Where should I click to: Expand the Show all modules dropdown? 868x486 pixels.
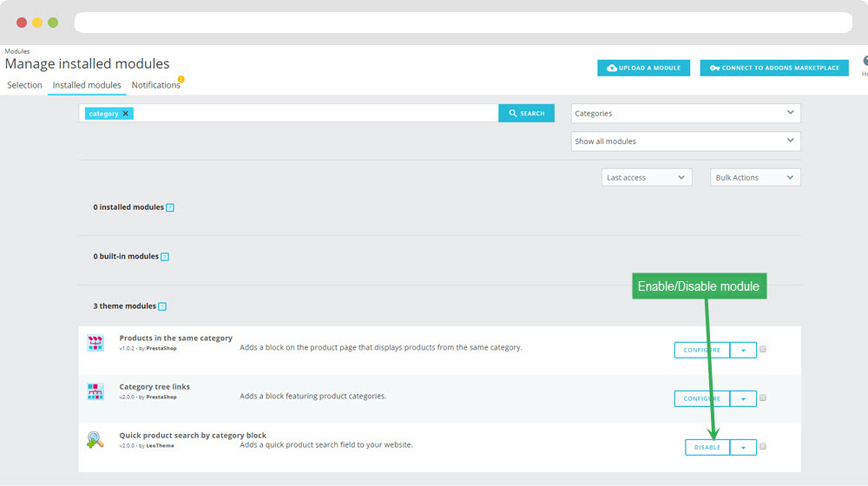tap(685, 141)
